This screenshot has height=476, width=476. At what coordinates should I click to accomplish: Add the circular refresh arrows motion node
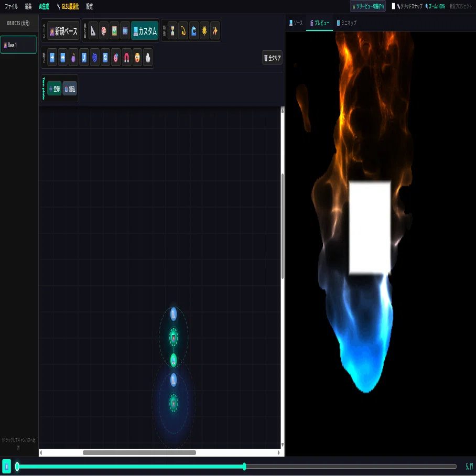[x=105, y=57]
